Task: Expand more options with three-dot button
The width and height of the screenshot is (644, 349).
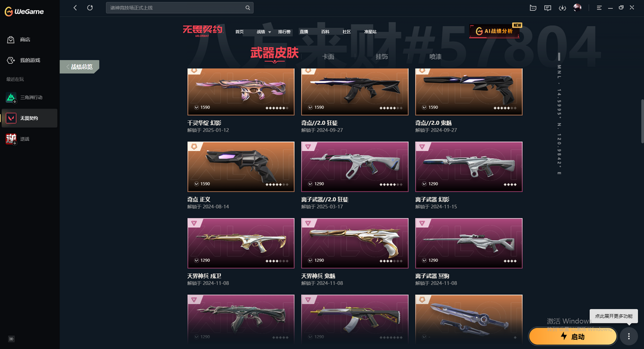Action: (x=628, y=336)
